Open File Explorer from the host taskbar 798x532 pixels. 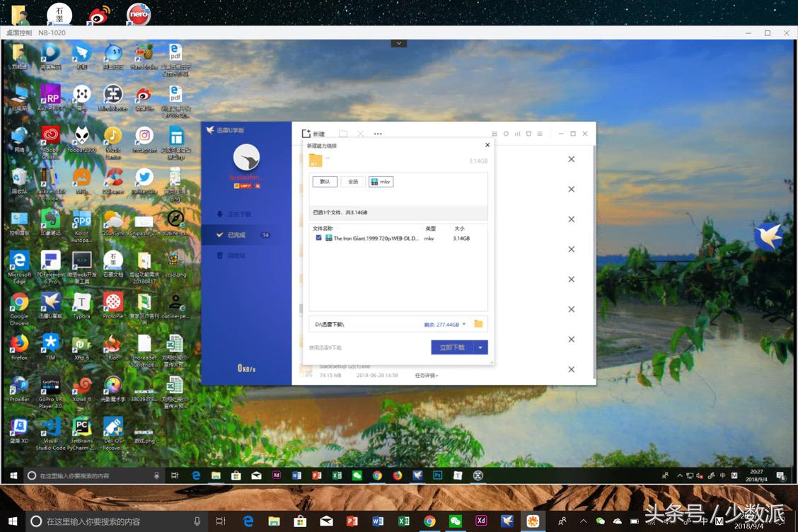(274, 521)
